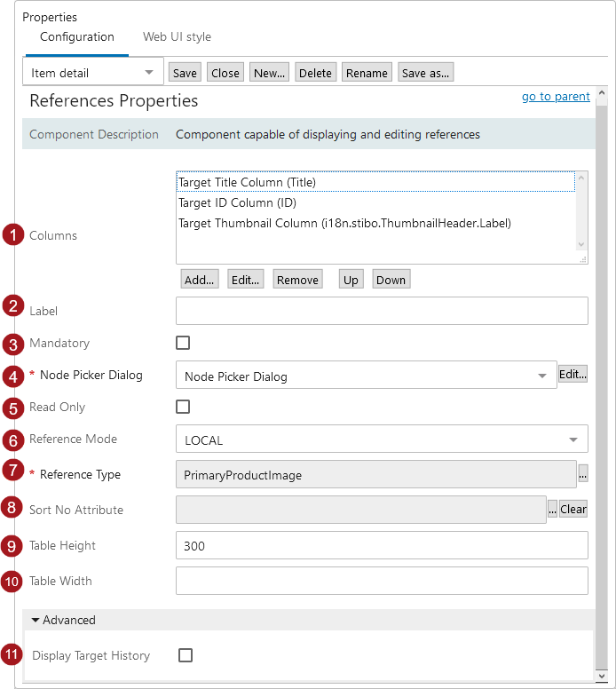The height and width of the screenshot is (689, 616).
Task: Enable the Mandatory checkbox
Action: [x=183, y=343]
